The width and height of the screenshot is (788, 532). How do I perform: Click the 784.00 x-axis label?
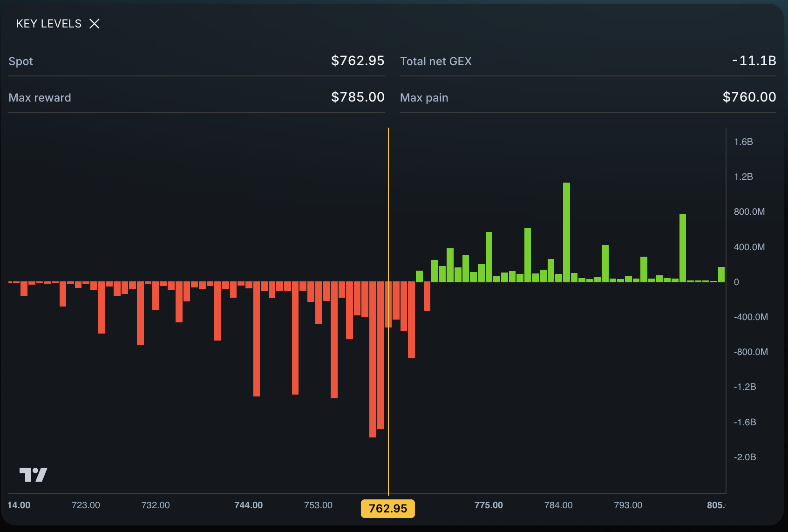point(558,505)
